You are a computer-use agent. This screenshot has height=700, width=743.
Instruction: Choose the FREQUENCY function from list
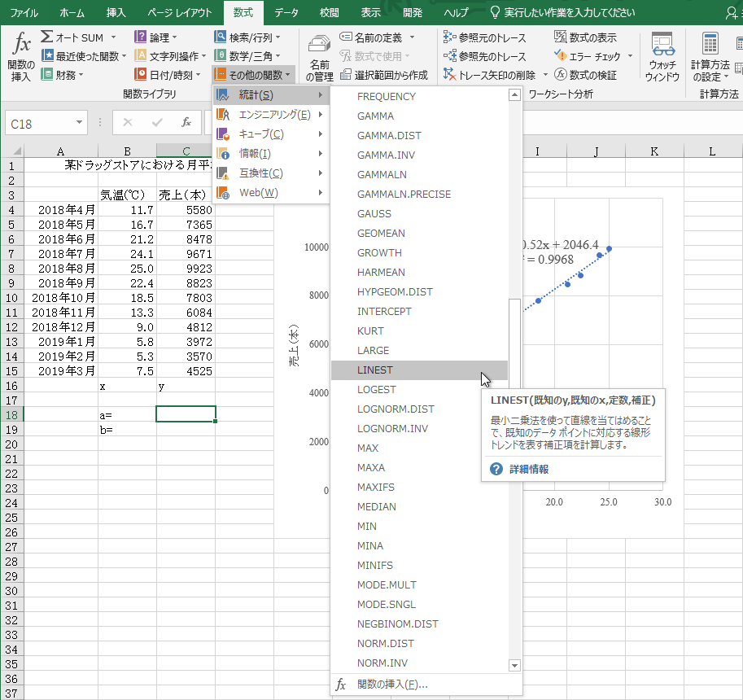pyautogui.click(x=419, y=97)
